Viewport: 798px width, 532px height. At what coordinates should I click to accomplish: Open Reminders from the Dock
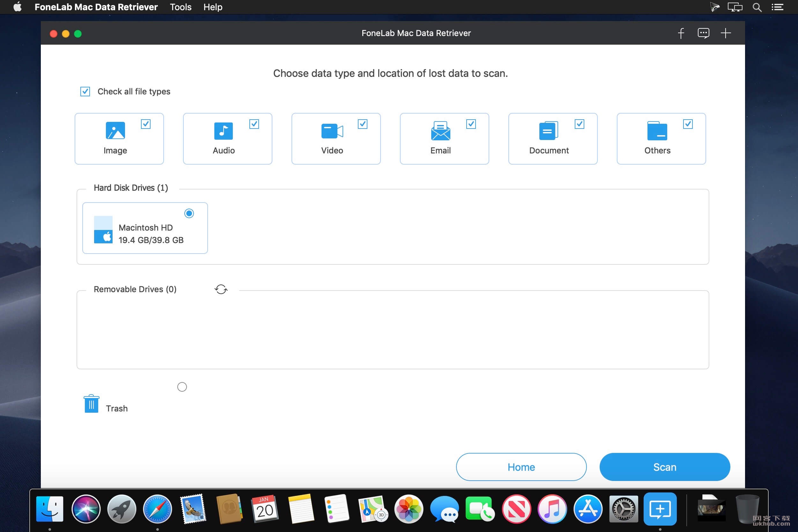pos(337,509)
